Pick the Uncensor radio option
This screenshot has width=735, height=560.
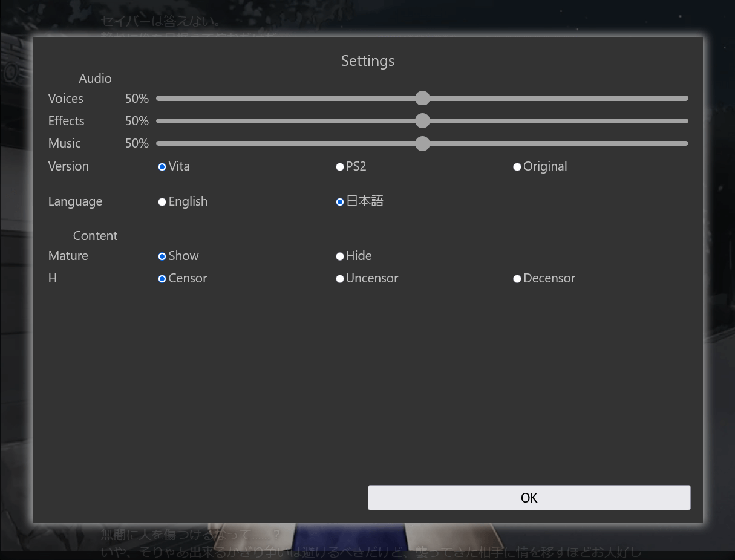point(340,279)
